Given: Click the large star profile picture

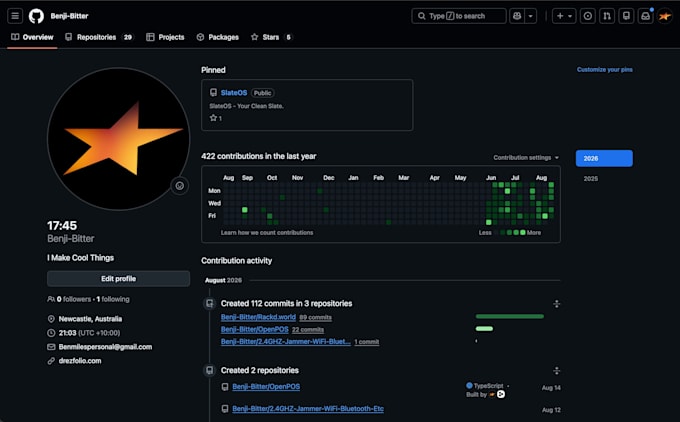Looking at the screenshot, I should (x=118, y=139).
